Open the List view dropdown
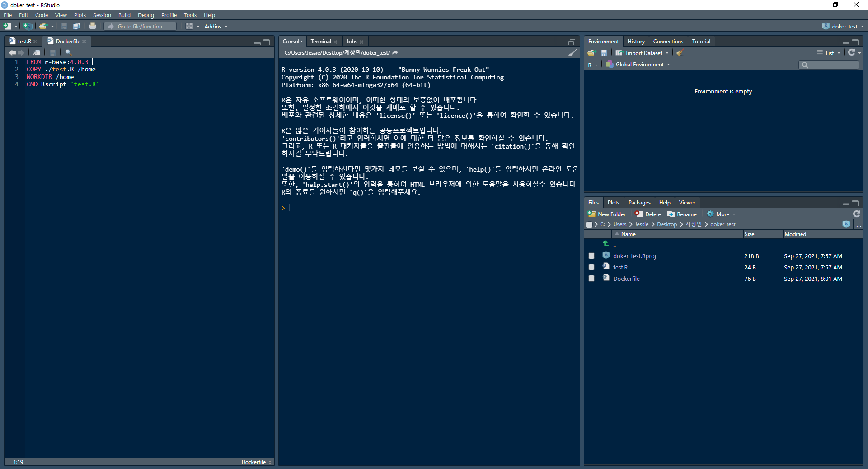The image size is (868, 469). point(829,53)
